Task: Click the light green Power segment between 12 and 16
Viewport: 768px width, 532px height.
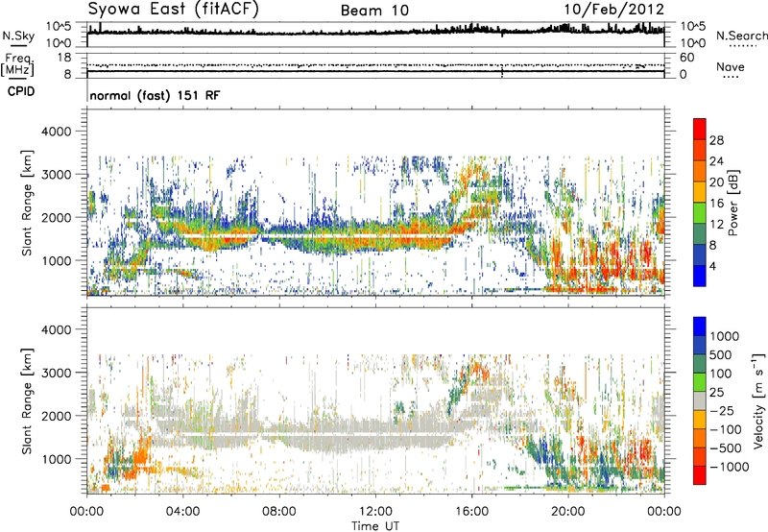Action: point(700,213)
